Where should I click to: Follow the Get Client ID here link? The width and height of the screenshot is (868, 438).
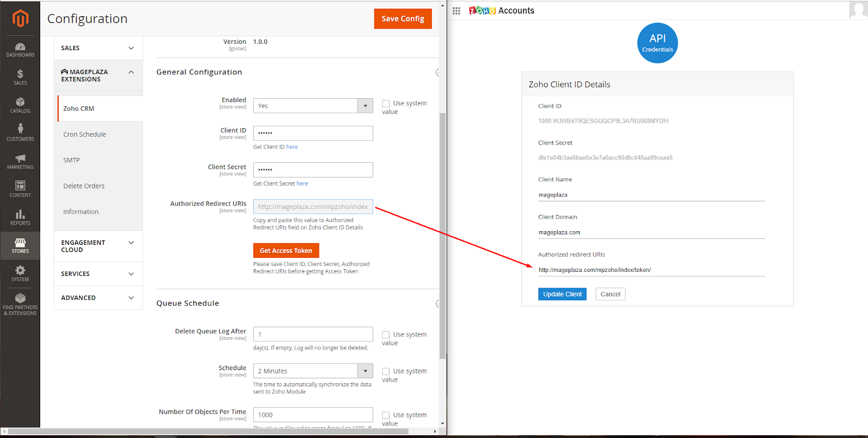pos(292,147)
